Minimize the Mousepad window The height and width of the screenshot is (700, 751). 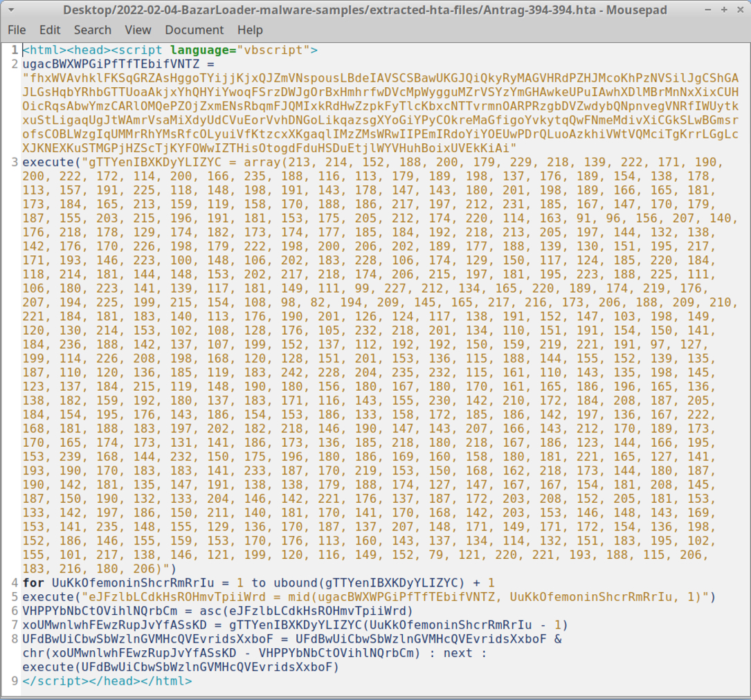(x=708, y=10)
